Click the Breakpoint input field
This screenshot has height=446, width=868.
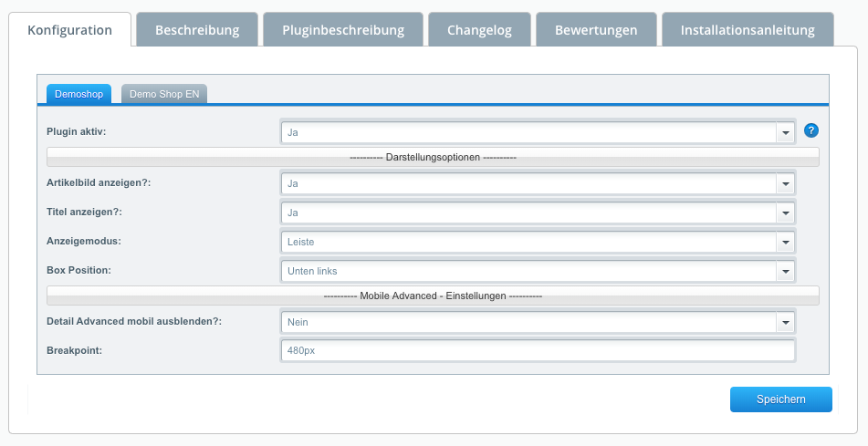(539, 350)
